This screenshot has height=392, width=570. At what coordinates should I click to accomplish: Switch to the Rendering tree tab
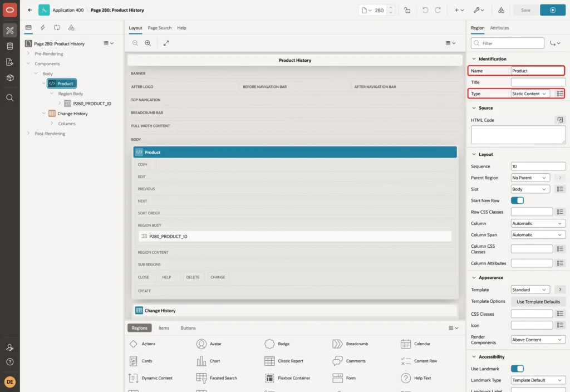coord(28,28)
